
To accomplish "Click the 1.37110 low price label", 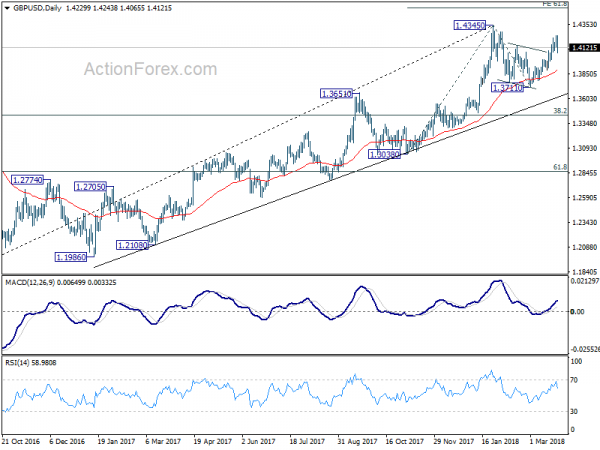I will pos(507,88).
